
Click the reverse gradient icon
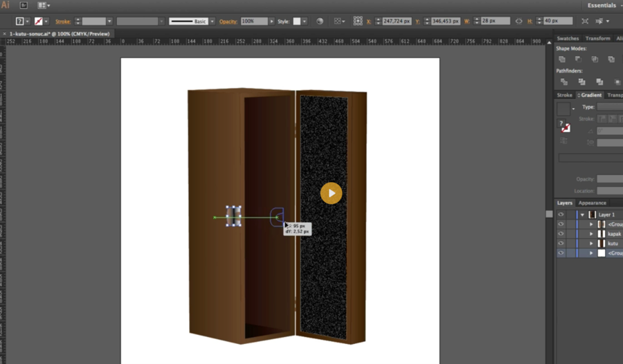(563, 140)
